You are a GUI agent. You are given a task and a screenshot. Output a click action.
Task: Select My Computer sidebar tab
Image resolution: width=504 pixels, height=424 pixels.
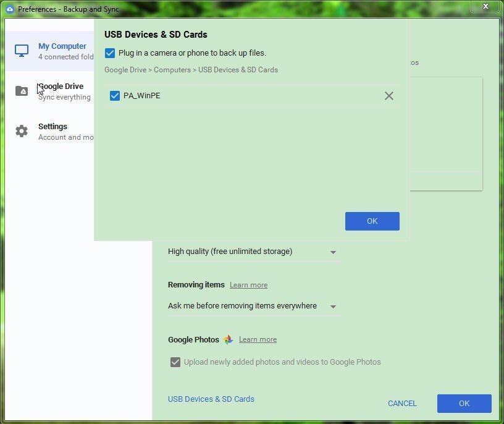tap(49, 51)
